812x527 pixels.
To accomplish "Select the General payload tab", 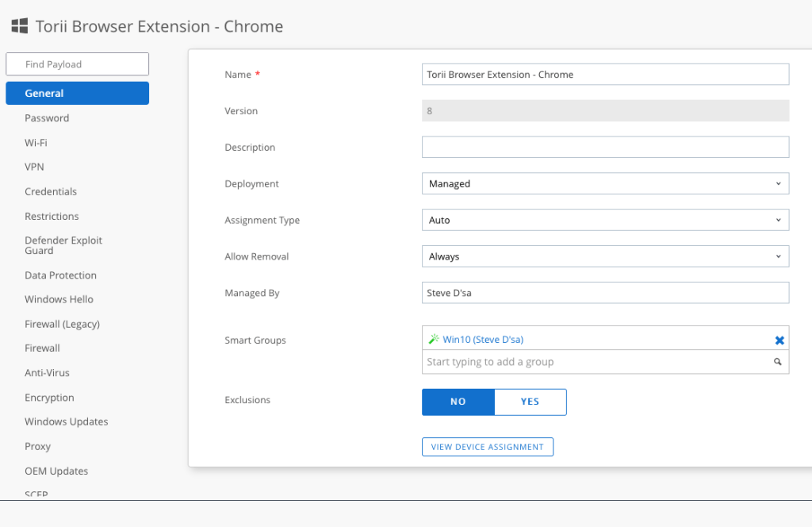I will [77, 93].
